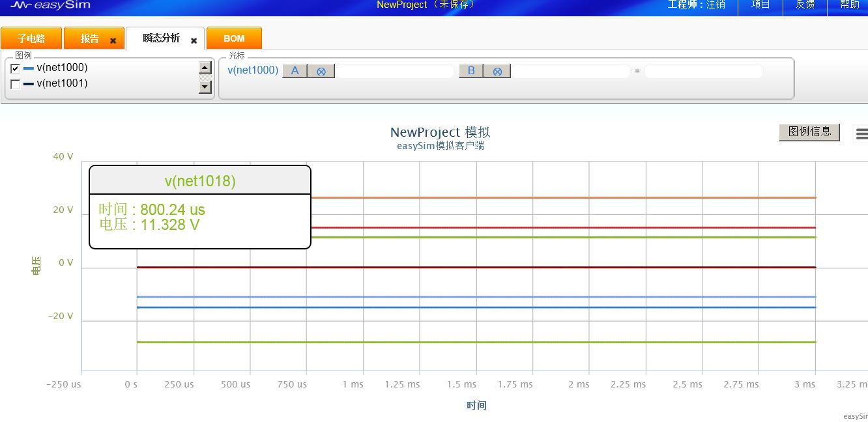This screenshot has height=422, width=868.
Task: Click the v(net1000) cursor label
Action: (x=253, y=70)
